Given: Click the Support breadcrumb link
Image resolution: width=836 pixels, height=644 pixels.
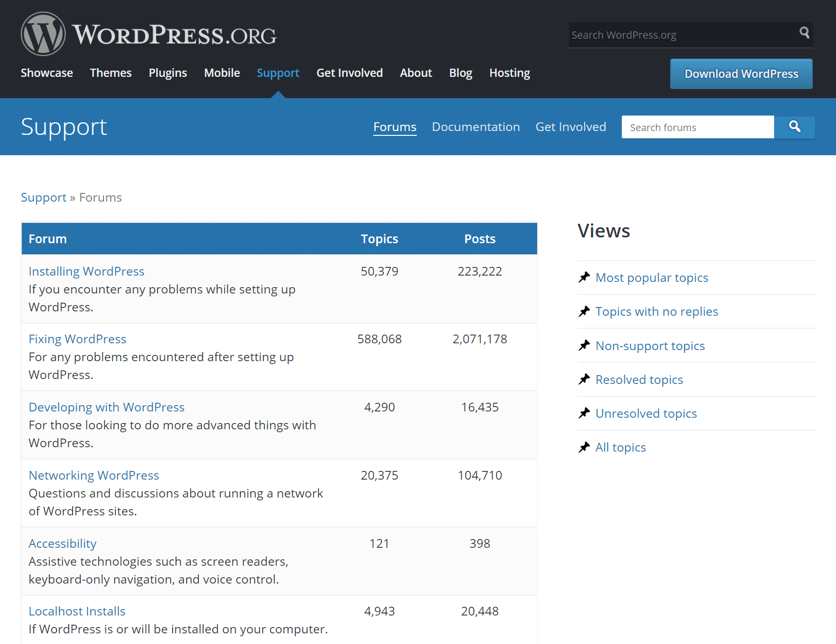Looking at the screenshot, I should coord(44,197).
